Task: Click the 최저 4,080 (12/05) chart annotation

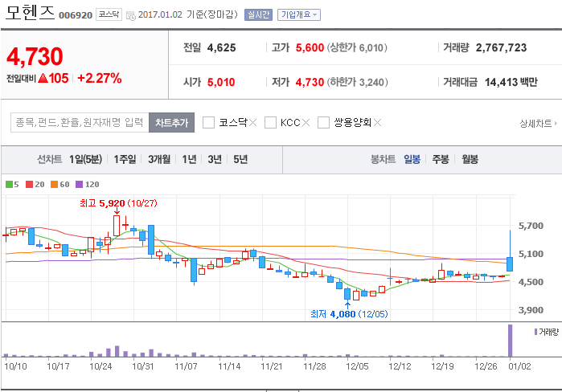Action: point(349,314)
